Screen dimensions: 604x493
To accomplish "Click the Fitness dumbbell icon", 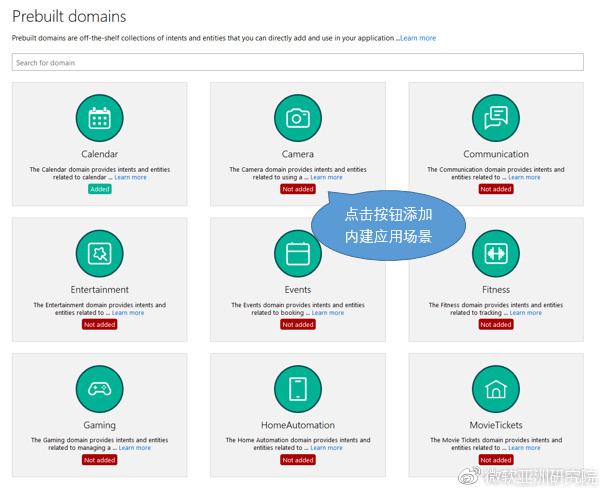I will pos(495,253).
